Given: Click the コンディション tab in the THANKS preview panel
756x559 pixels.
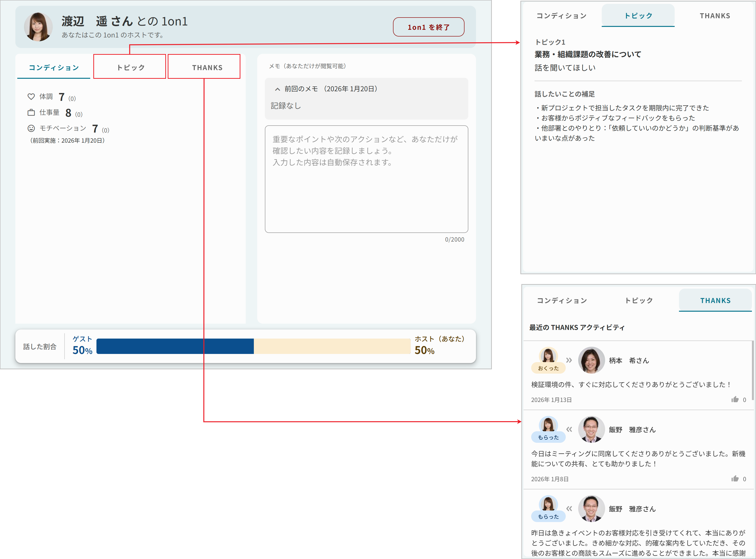Looking at the screenshot, I should (562, 300).
